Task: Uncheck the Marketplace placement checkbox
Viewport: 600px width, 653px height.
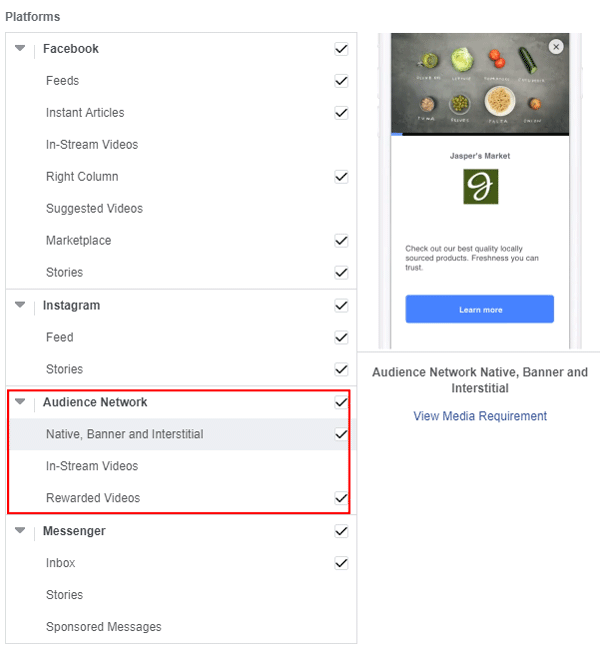Action: coord(341,241)
